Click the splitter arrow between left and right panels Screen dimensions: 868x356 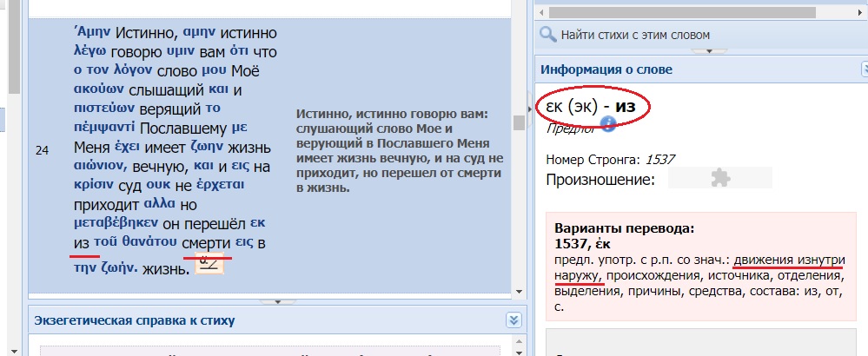click(x=530, y=109)
